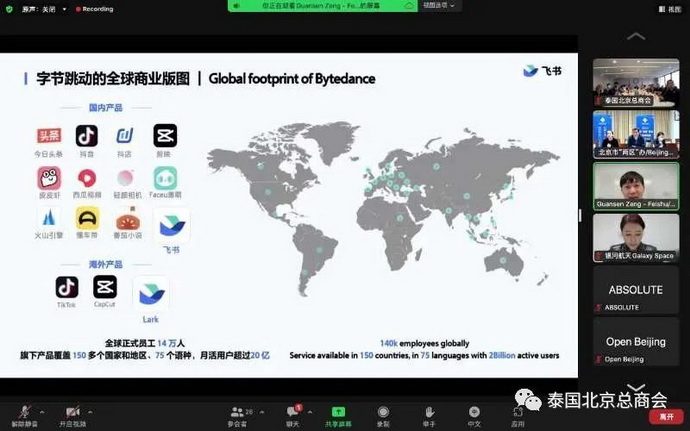Open the view options (视图选项) dropdown
The image size is (690, 431).
(x=439, y=6)
